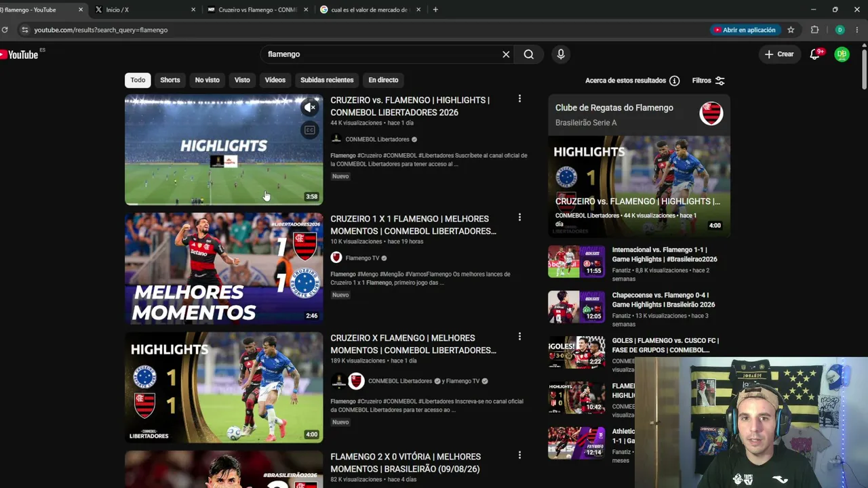
Task: Select the Shorts filter chip
Action: click(x=170, y=80)
